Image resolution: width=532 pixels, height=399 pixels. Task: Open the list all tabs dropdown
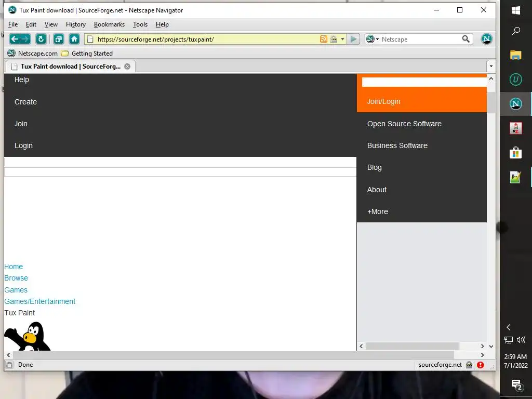coord(491,66)
